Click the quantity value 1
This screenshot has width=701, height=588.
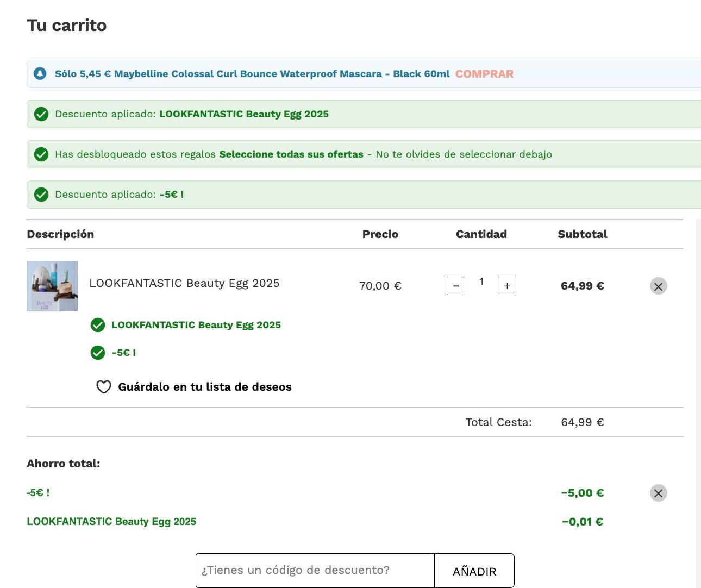tap(481, 282)
